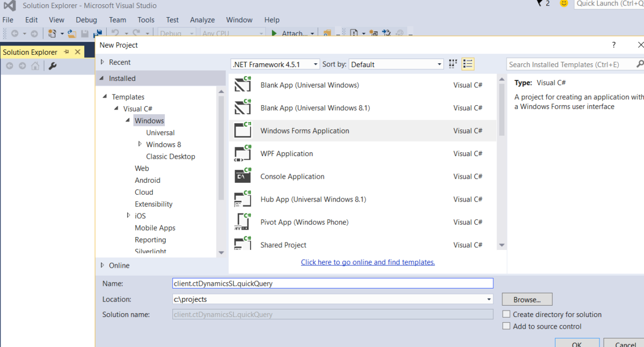Open the Sort by dropdown

pos(396,64)
